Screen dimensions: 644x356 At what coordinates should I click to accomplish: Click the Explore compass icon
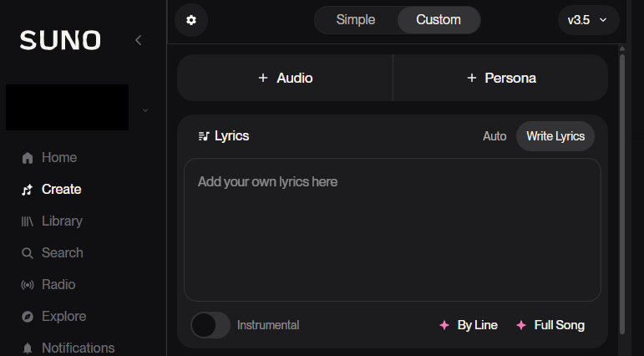(x=27, y=317)
